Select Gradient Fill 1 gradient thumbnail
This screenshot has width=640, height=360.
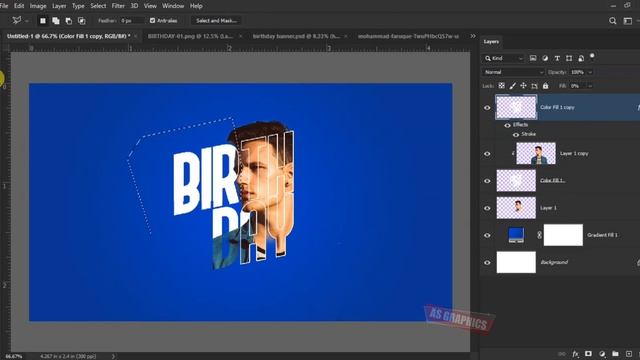516,235
